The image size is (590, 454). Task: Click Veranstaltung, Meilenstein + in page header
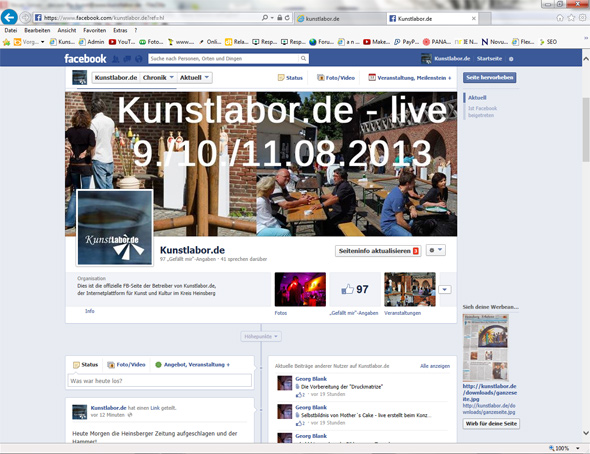coord(410,78)
